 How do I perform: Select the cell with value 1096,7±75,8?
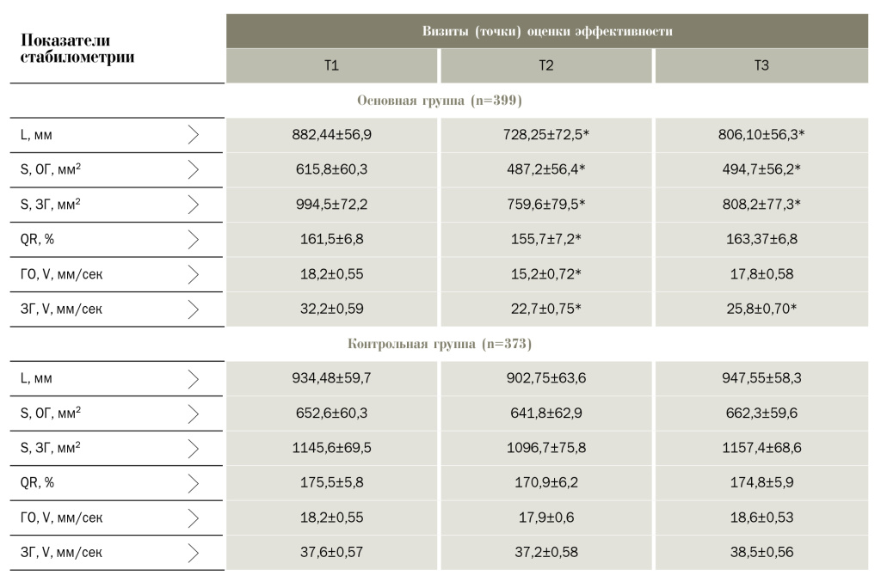click(x=545, y=448)
